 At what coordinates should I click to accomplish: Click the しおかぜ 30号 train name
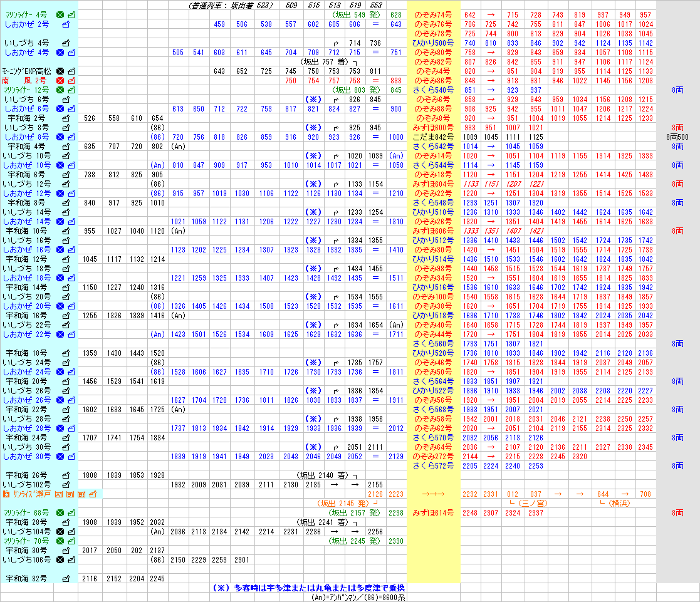pyautogui.click(x=27, y=457)
